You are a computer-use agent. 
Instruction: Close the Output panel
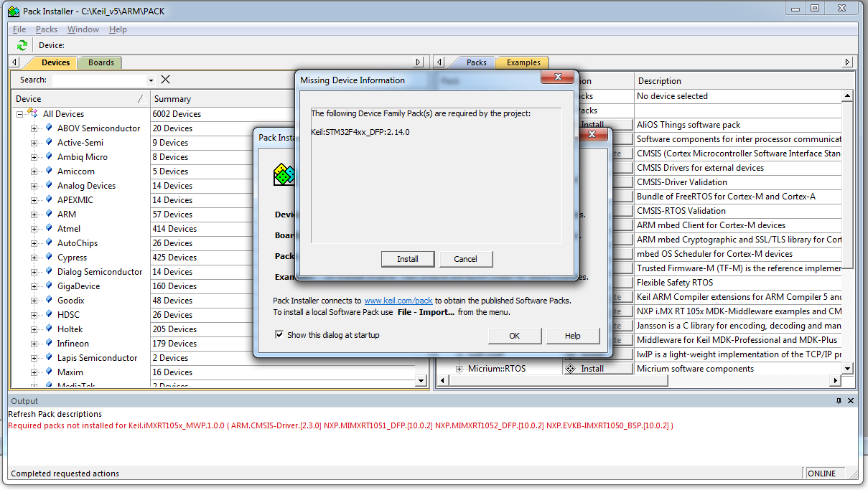[x=851, y=401]
